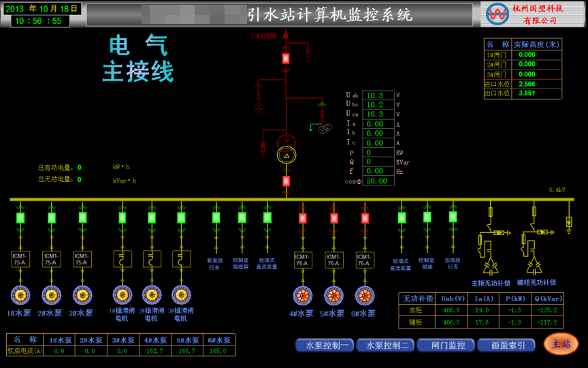
Task: Click the main transformer symbol
Action: [x=287, y=155]
